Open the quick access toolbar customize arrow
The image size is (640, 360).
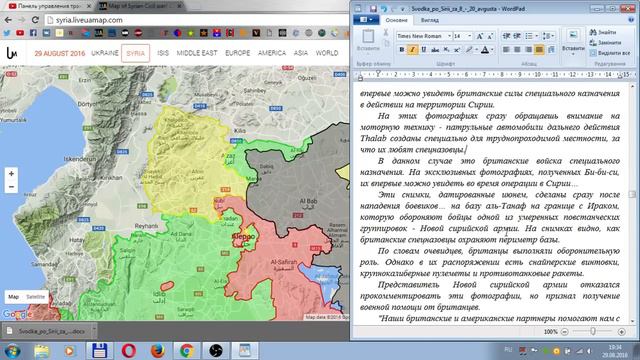point(403,9)
